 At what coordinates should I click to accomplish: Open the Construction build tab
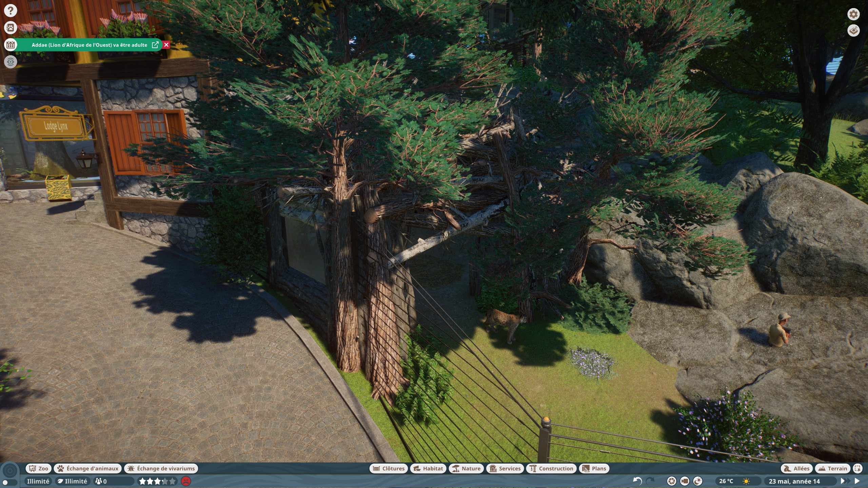551,469
